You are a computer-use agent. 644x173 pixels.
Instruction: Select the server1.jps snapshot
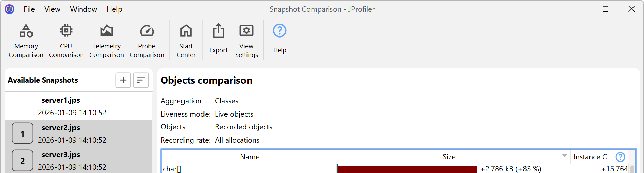pyautogui.click(x=72, y=106)
